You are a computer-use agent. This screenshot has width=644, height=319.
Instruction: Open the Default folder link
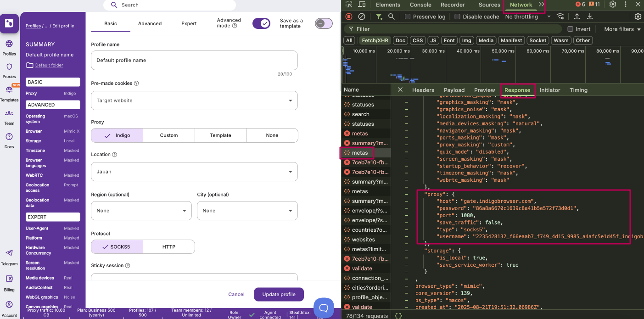(x=49, y=65)
